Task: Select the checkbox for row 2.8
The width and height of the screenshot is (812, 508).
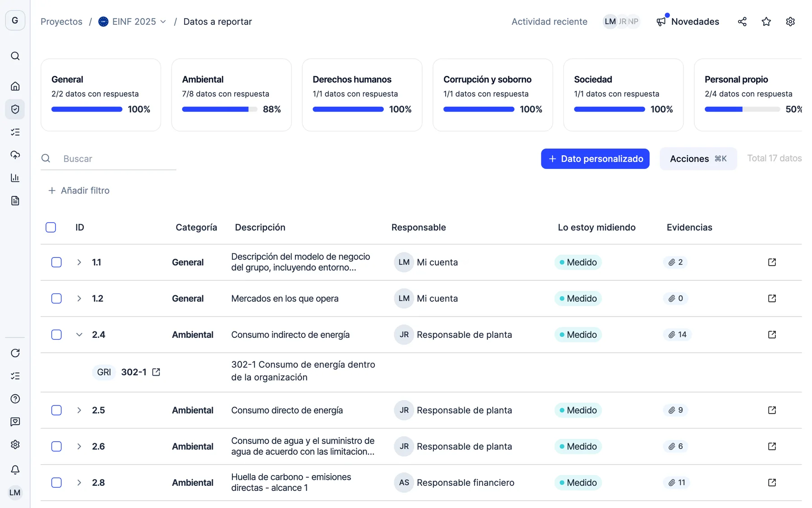Action: coord(56,483)
